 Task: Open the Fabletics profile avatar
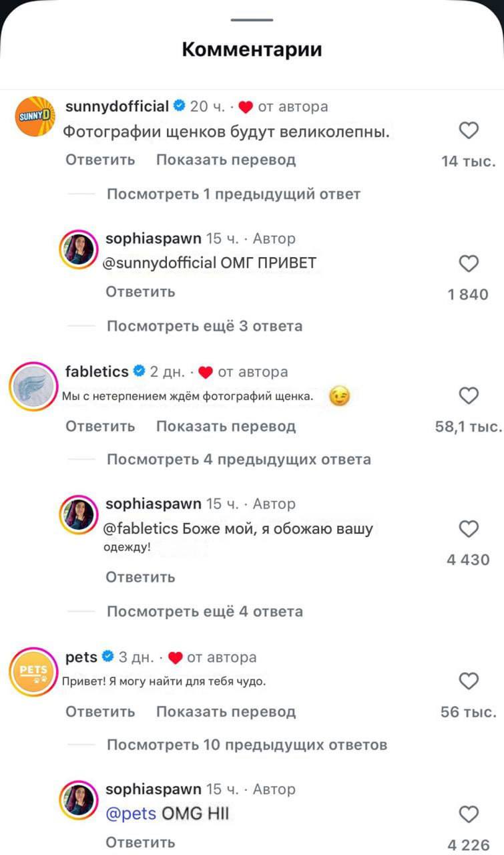[x=35, y=385]
